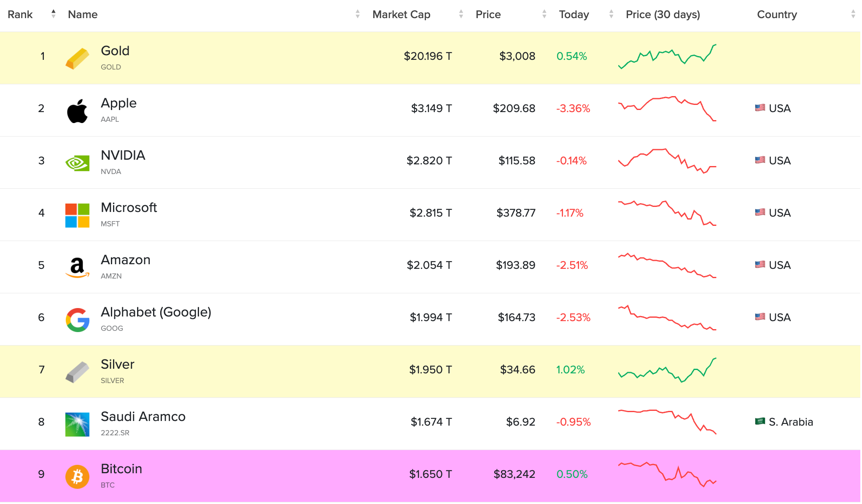Click the Country column header
Image resolution: width=862 pixels, height=504 pixels.
coord(777,14)
